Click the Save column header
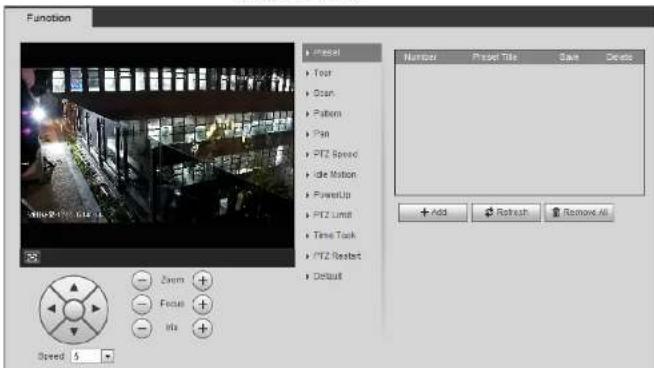654x368 pixels. pos(569,57)
